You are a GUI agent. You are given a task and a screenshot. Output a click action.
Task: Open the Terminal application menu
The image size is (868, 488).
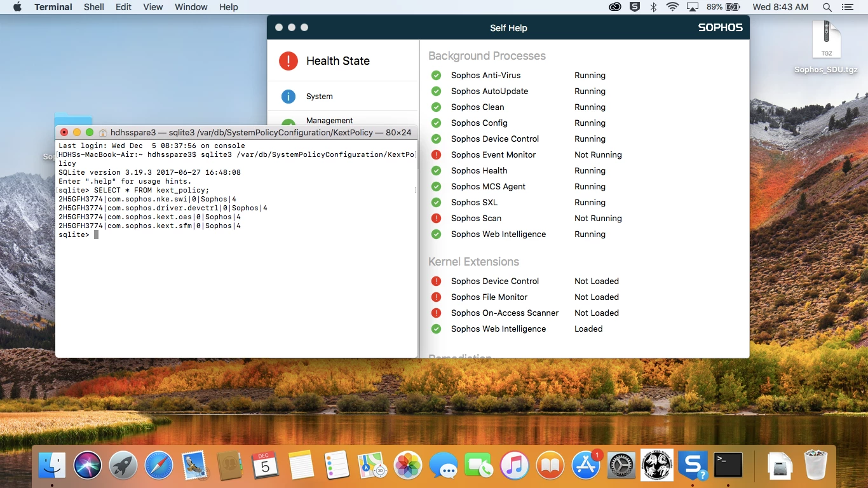pos(53,7)
